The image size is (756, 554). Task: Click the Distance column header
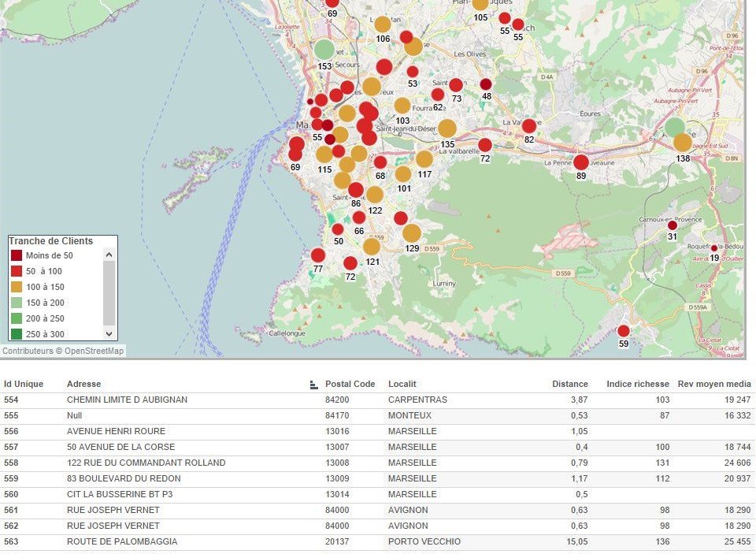(569, 384)
